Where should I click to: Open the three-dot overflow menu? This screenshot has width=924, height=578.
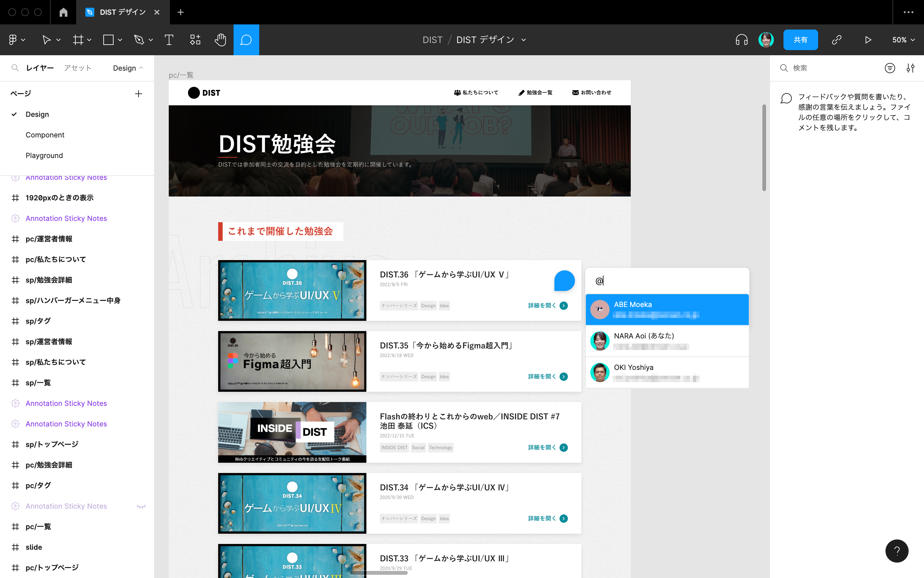[x=908, y=12]
